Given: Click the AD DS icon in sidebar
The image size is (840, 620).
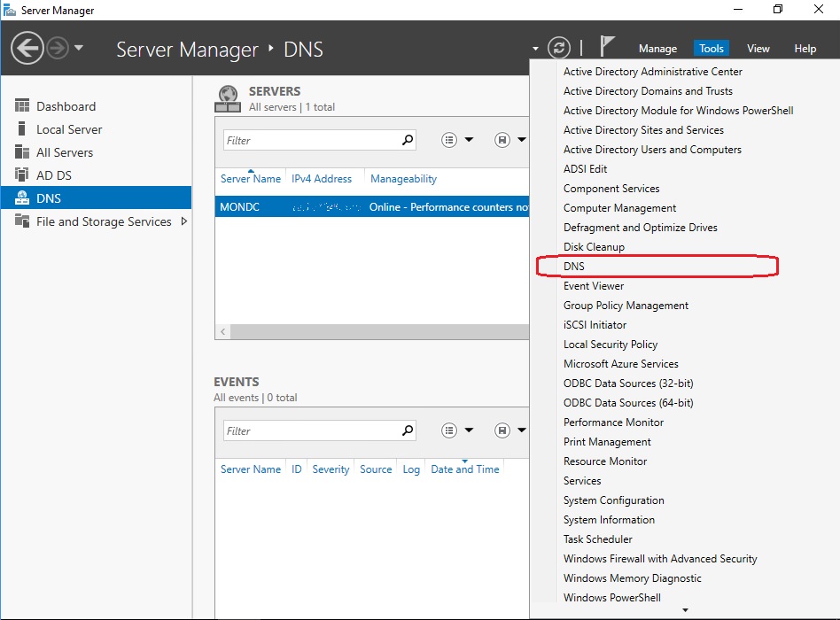Looking at the screenshot, I should coord(22,174).
